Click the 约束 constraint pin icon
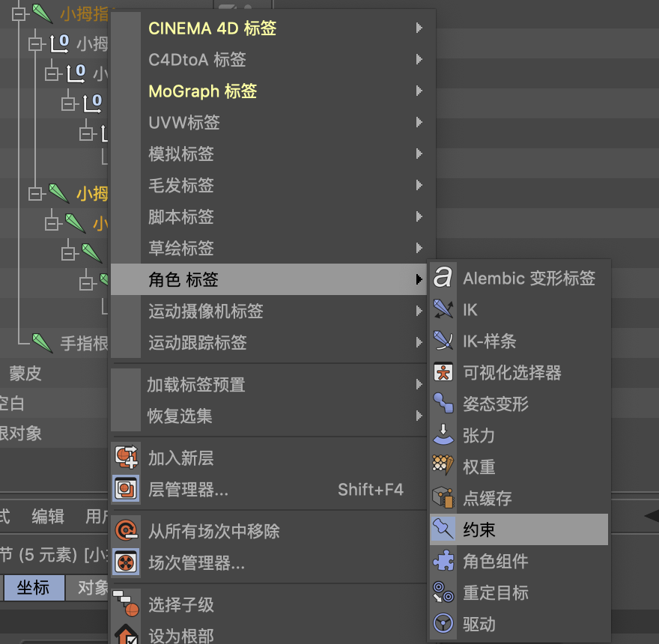This screenshot has width=659, height=644. pyautogui.click(x=443, y=529)
